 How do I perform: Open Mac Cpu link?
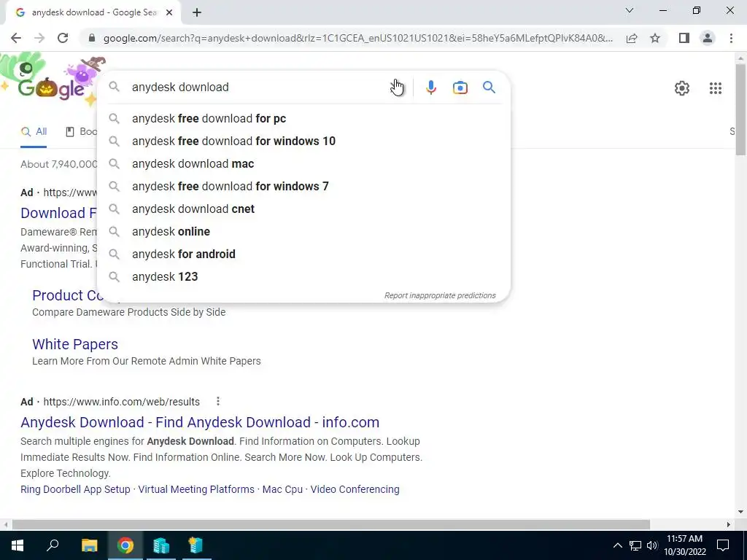pyautogui.click(x=282, y=489)
